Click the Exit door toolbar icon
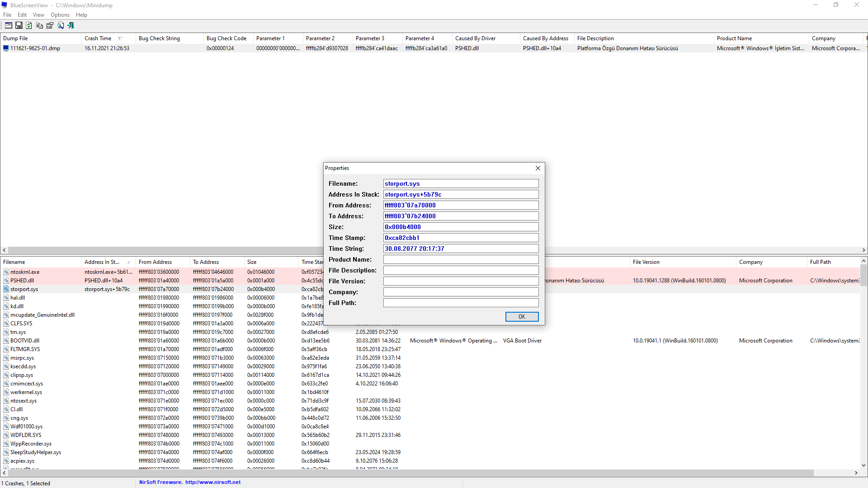Image resolution: width=868 pixels, height=488 pixels. coord(71,26)
